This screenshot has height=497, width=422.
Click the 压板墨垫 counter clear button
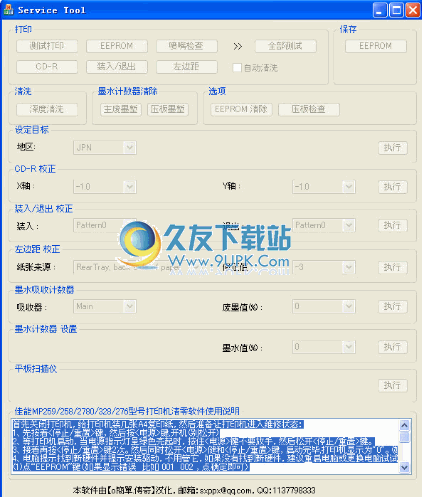[168, 109]
